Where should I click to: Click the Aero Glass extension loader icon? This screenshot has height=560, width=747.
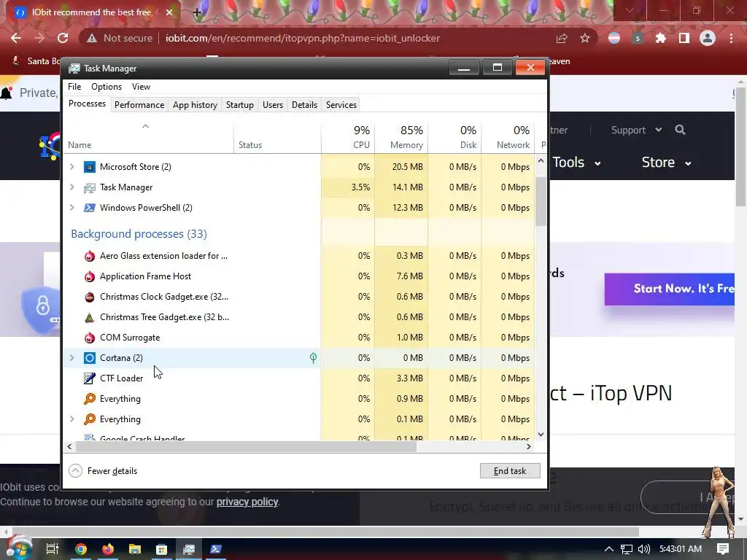click(90, 256)
